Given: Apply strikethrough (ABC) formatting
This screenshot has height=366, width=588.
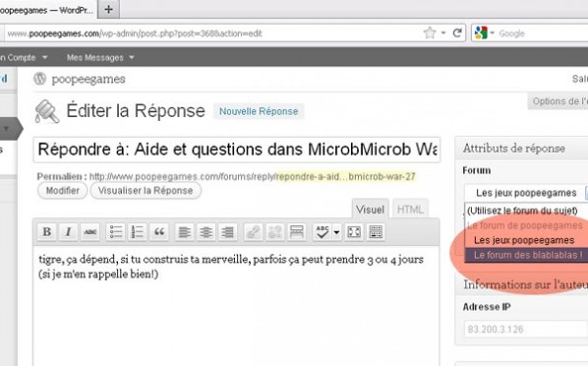Looking at the screenshot, I should point(90,232).
